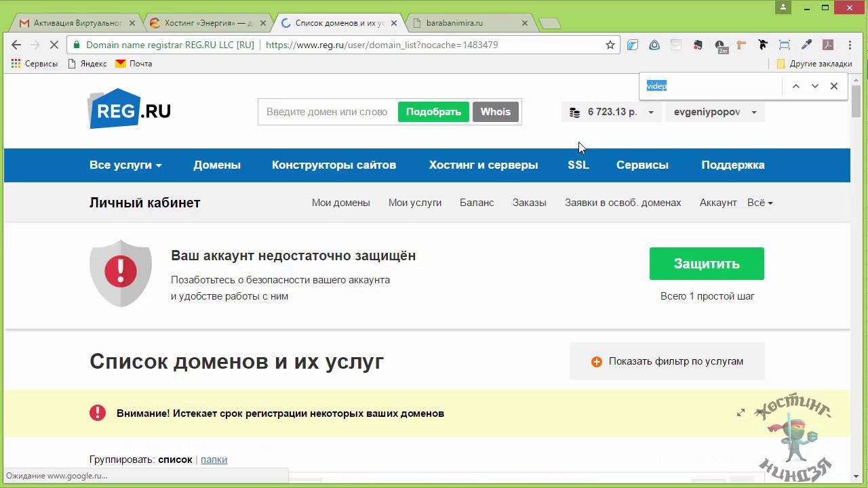Open the Домены menu item
The height and width of the screenshot is (488, 868).
pyautogui.click(x=217, y=165)
